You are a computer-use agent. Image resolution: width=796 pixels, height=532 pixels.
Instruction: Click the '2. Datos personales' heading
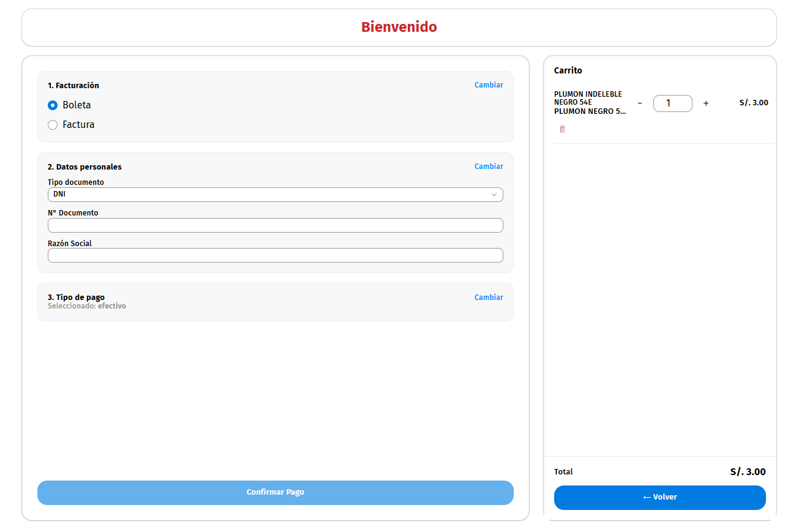pos(84,167)
